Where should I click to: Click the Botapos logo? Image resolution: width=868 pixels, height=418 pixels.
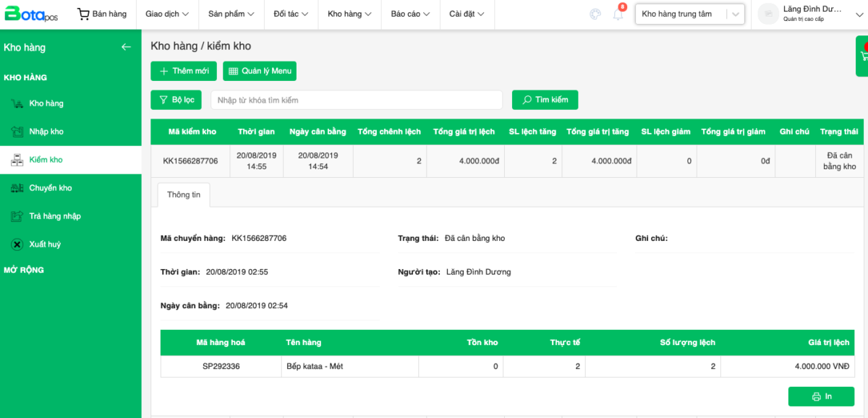[x=31, y=14]
